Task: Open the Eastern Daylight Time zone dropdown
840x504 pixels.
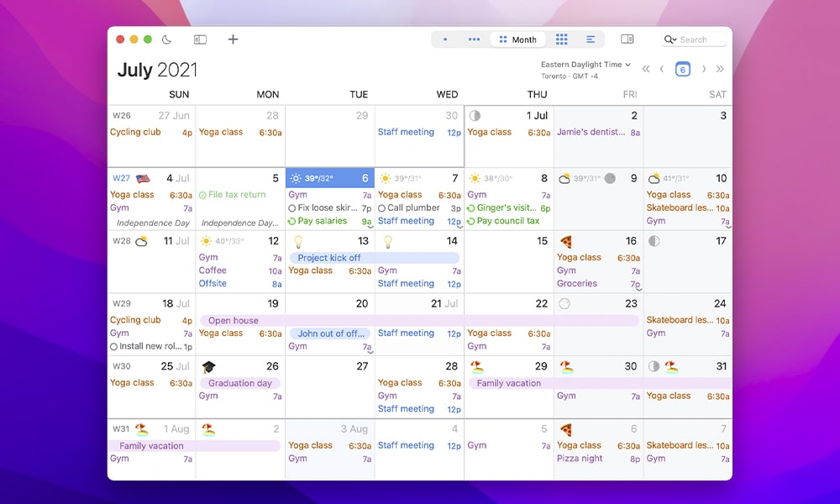Action: coord(586,65)
